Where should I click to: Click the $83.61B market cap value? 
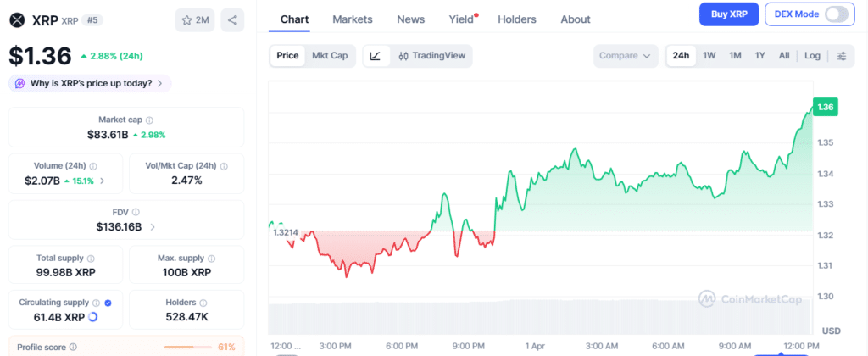click(108, 134)
